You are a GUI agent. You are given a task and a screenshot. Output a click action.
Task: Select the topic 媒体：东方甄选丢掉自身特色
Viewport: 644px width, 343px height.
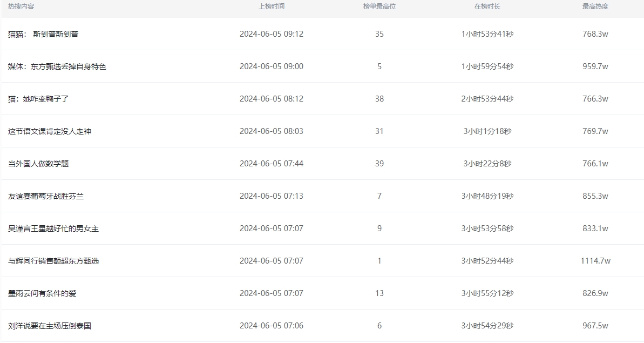point(57,66)
